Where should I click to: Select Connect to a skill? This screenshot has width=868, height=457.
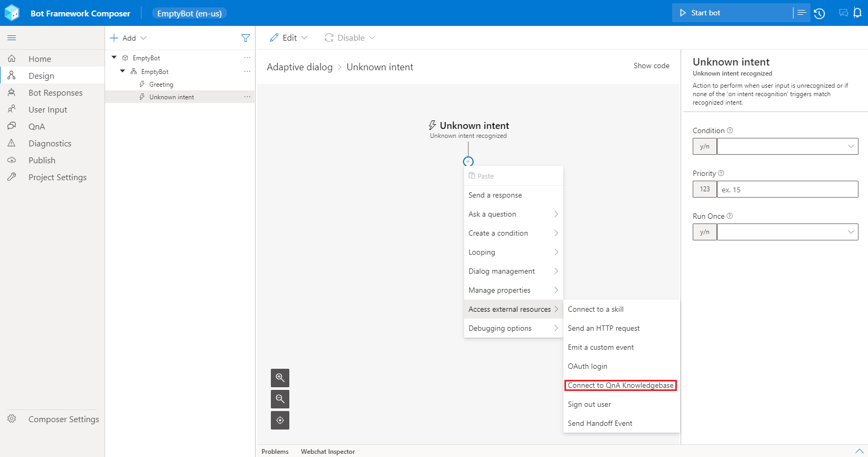pos(621,309)
